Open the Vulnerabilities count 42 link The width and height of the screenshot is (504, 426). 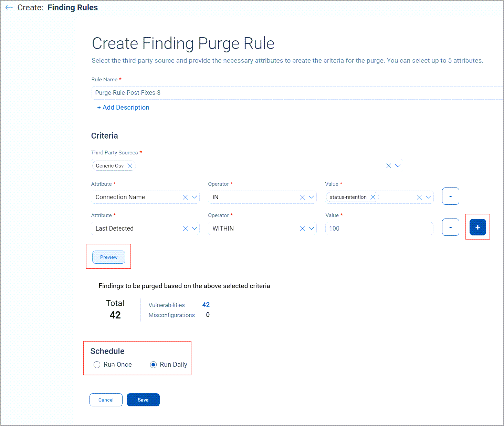206,305
